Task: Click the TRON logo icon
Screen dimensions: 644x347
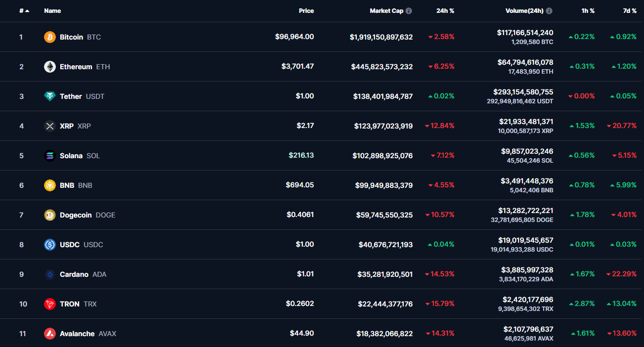Action: coord(50,304)
